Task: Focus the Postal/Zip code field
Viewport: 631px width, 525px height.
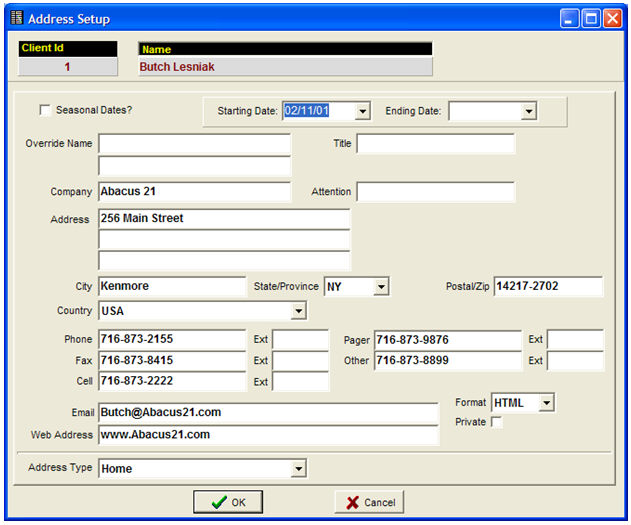Action: [x=548, y=287]
